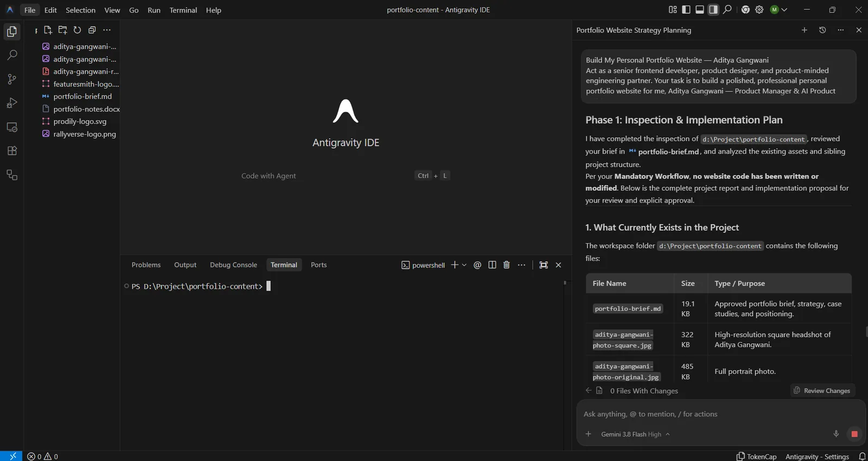This screenshot has width=868, height=461.
Task: Click the @ mention terminal icon
Action: pos(477,265)
